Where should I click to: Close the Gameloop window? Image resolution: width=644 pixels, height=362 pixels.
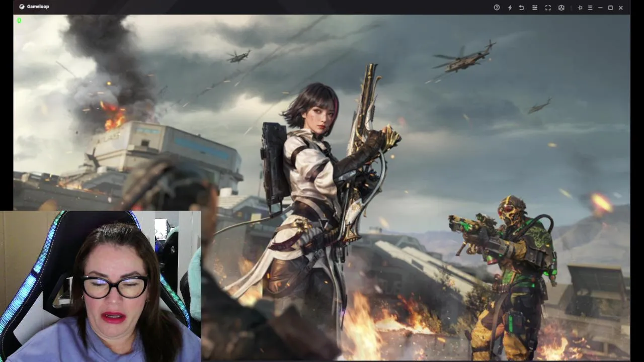(621, 8)
